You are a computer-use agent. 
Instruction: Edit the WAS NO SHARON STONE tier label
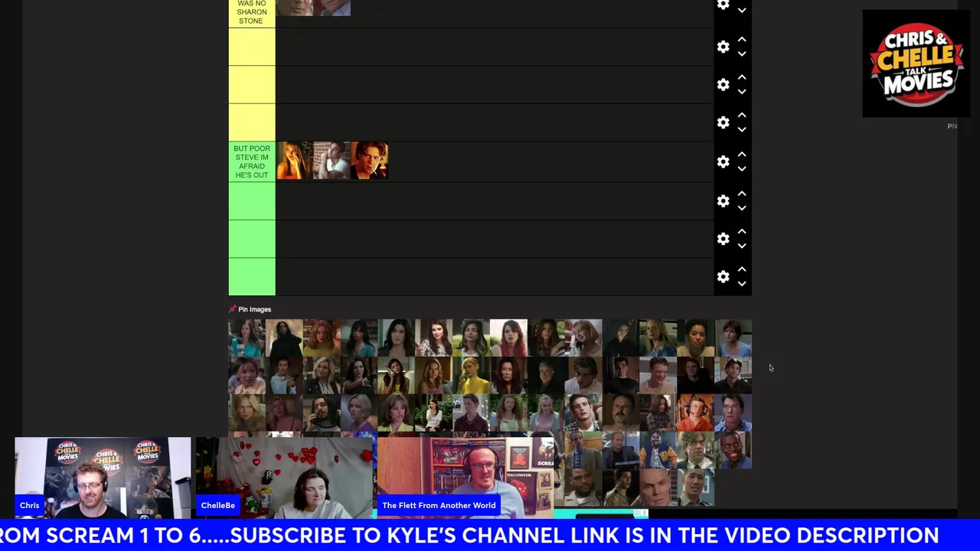coord(252,12)
